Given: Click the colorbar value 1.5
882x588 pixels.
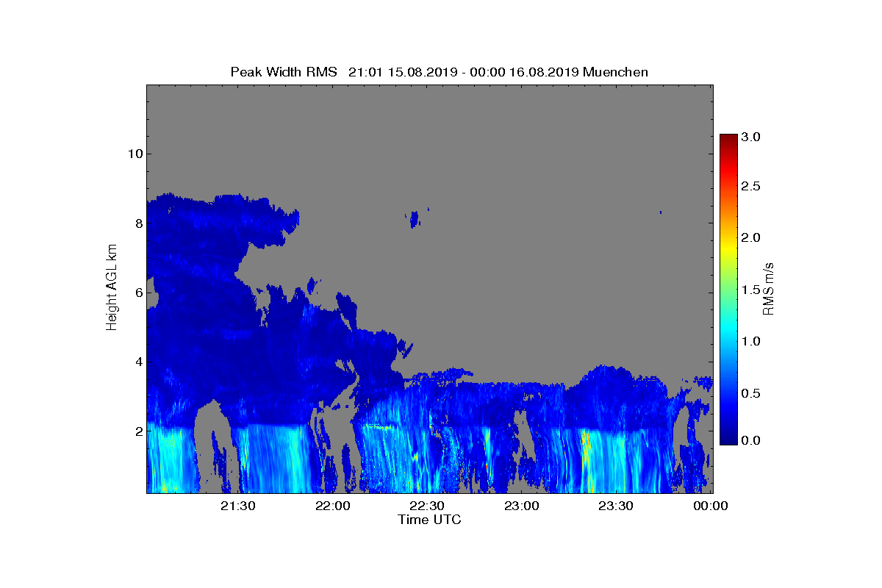Looking at the screenshot, I should 751,290.
